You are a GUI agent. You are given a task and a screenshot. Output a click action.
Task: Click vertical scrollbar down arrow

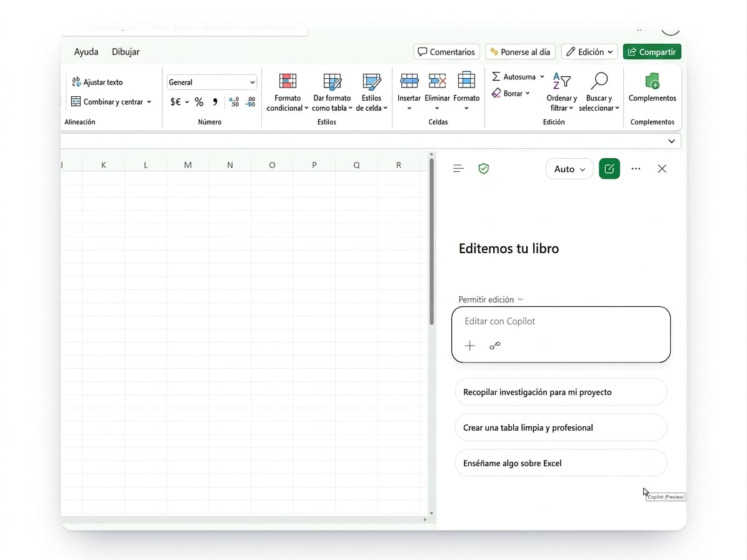point(431,513)
